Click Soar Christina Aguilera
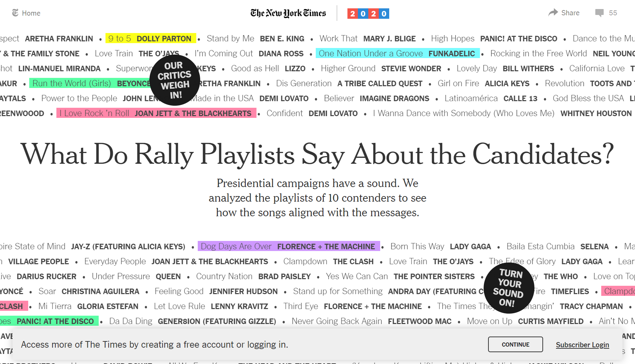This screenshot has height=364, width=635. (89, 291)
